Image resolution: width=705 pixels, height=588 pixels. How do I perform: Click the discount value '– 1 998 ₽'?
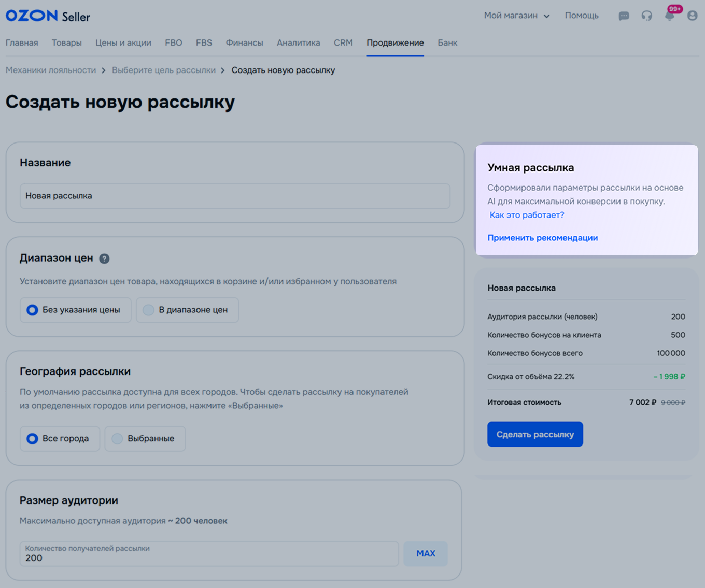pos(669,377)
